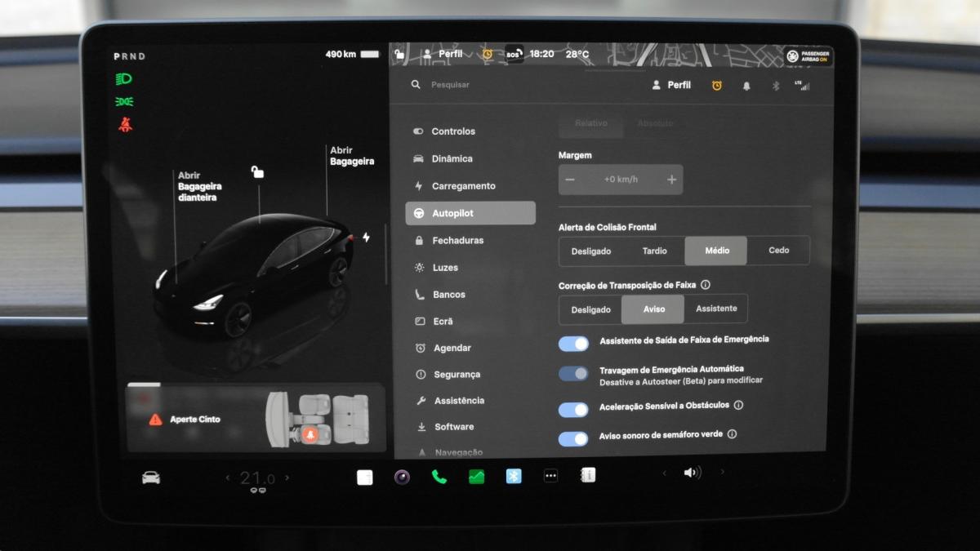Viewport: 980px width, 551px height.
Task: Tap the green parking lights indicator
Action: [125, 101]
